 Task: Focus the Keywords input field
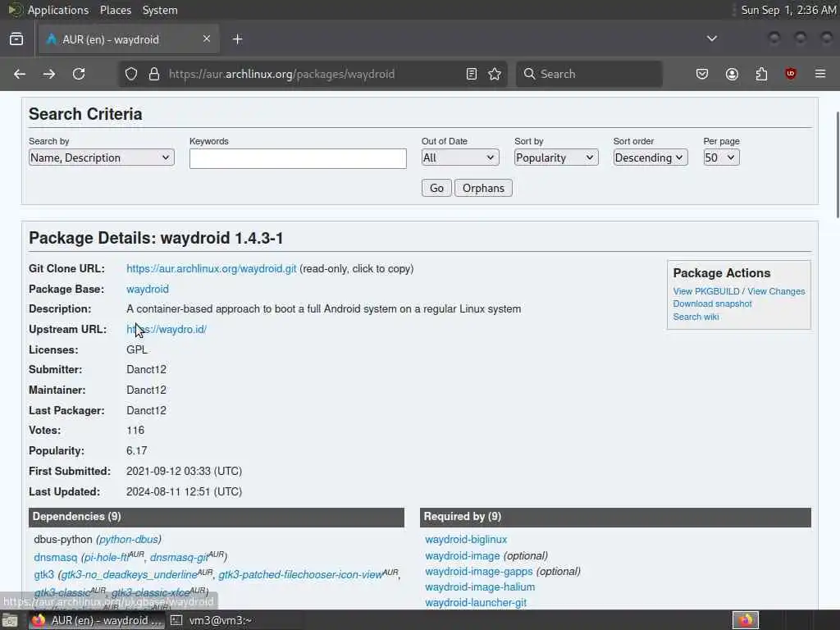298,158
